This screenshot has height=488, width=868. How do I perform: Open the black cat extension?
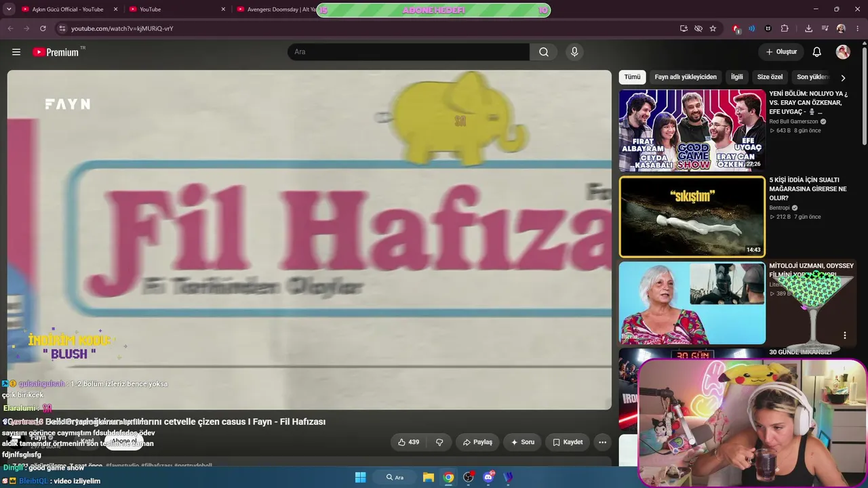pos(768,28)
